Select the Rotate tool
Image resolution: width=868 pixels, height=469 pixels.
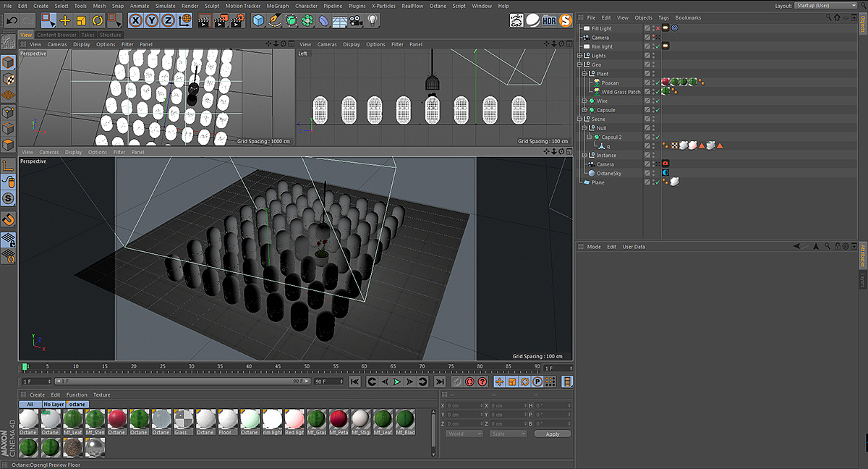point(97,20)
